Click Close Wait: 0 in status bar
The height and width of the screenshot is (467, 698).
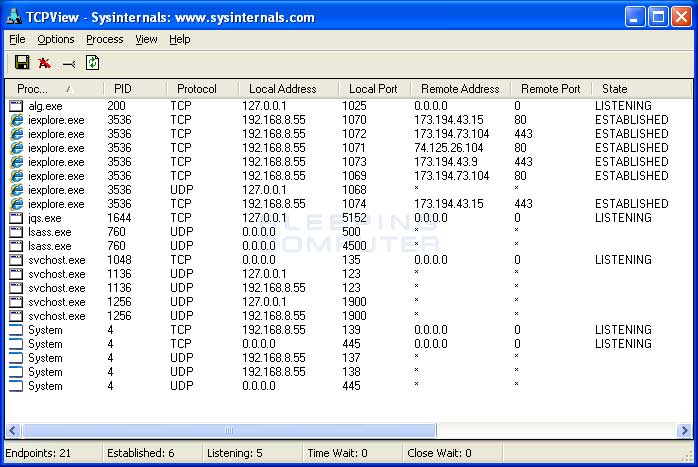point(439,453)
